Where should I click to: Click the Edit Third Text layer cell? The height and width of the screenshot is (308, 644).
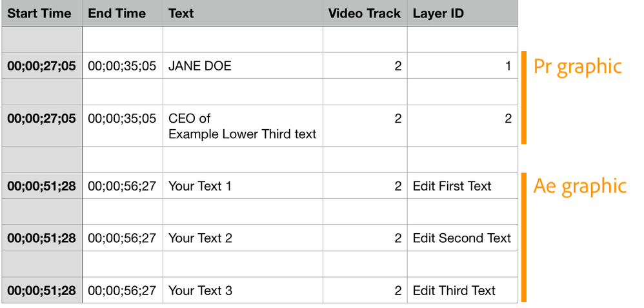pyautogui.click(x=454, y=291)
